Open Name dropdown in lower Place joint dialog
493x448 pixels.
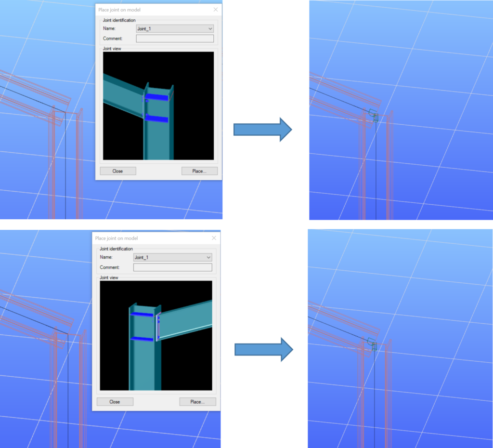click(173, 257)
